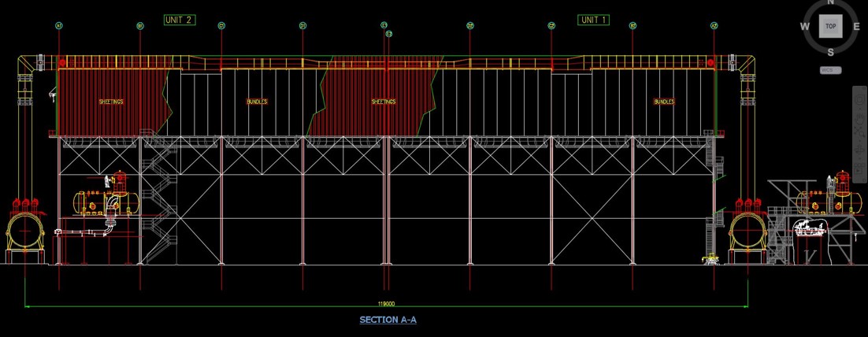Click the W compass direction on the ViewCube
Image resolution: width=868 pixels, height=337 pixels.
coord(805,26)
